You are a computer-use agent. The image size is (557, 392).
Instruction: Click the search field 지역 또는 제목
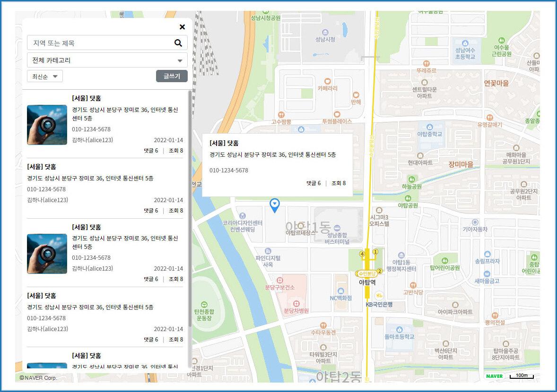pos(99,43)
